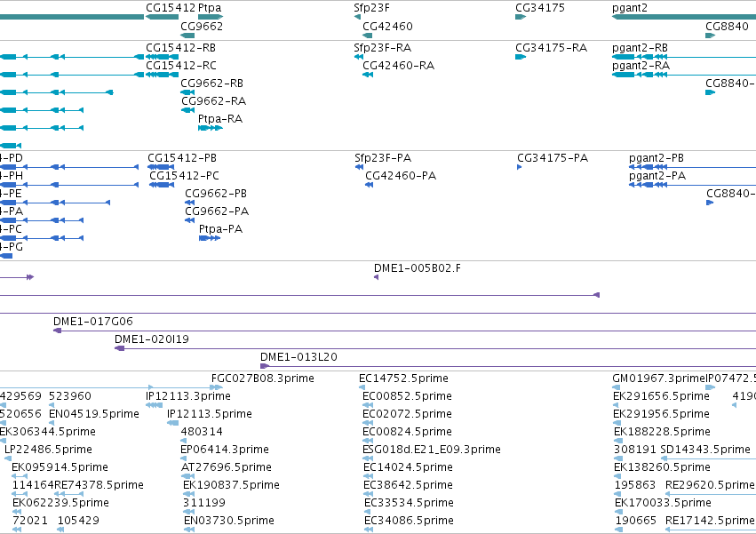Select the pgant2 gene label
Image resolution: width=756 pixels, height=534 pixels.
(630, 8)
